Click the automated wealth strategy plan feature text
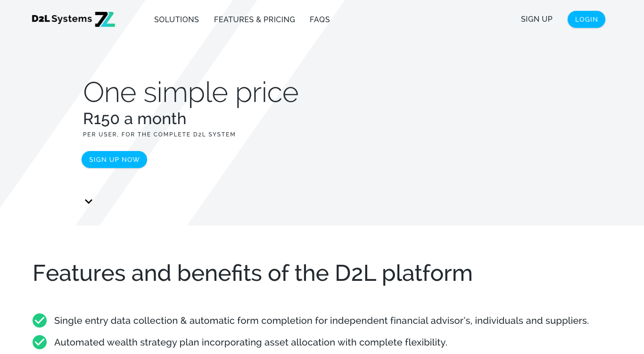 250,342
